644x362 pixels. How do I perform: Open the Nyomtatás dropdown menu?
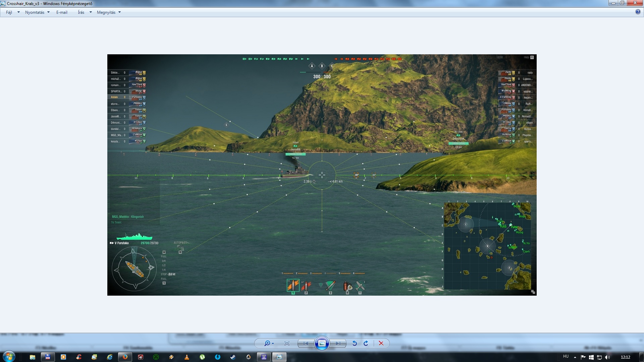coord(37,12)
